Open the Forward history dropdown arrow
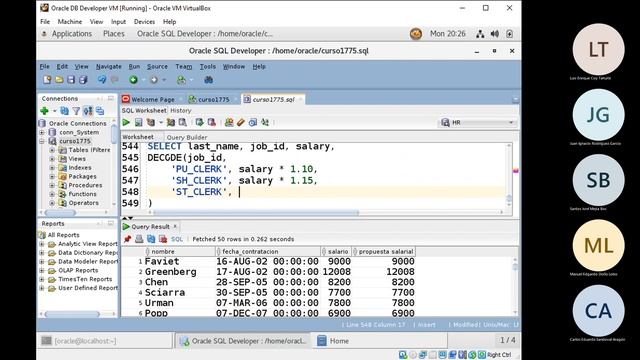Viewport: 640px width, 360px height. coord(164,80)
